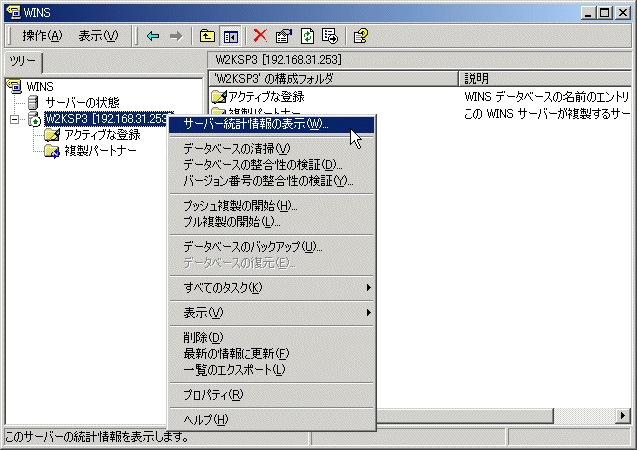Select 複製パートナー in the tree

tap(100, 151)
